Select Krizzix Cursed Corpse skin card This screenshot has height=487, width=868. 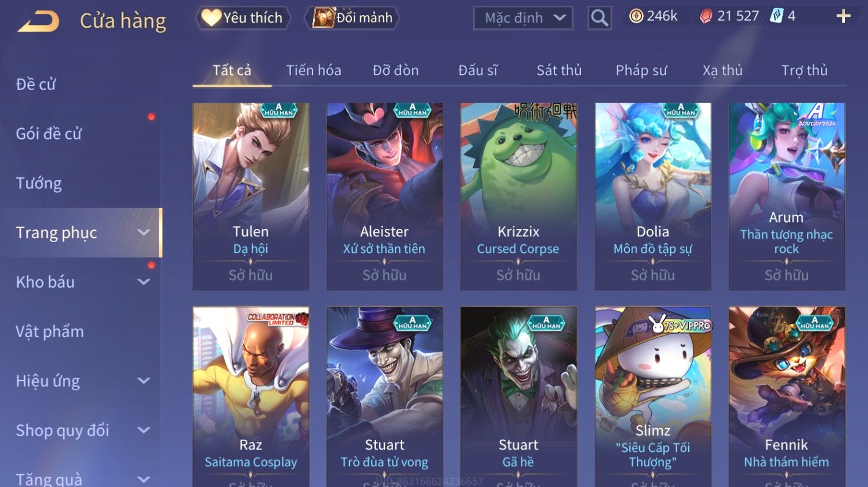click(x=518, y=197)
